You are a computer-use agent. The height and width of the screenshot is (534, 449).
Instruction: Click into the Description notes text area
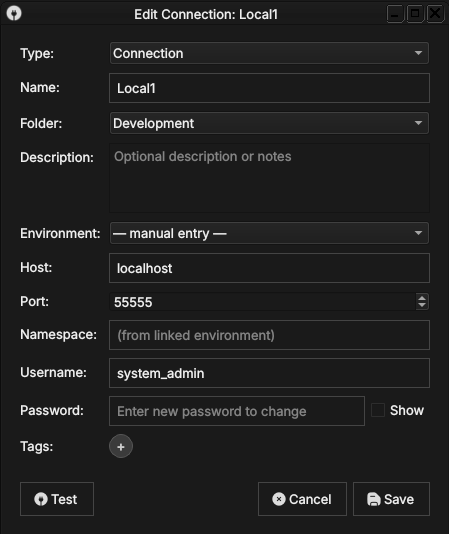coord(269,178)
